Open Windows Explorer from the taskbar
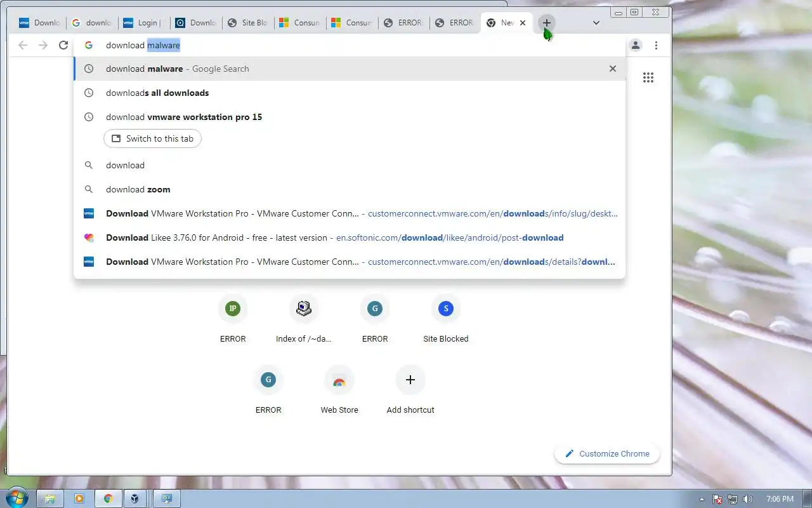 [50, 498]
